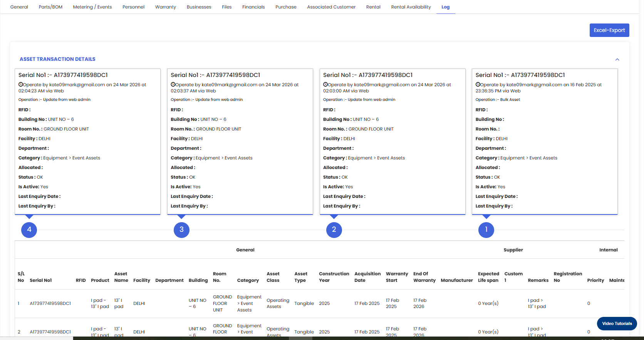Go to Rental Availability tab
Viewport: 644px width, 340px height.
[x=411, y=7]
